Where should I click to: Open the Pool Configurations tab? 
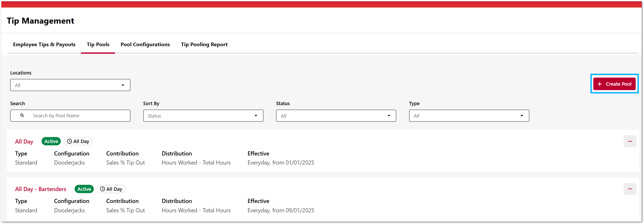click(145, 45)
